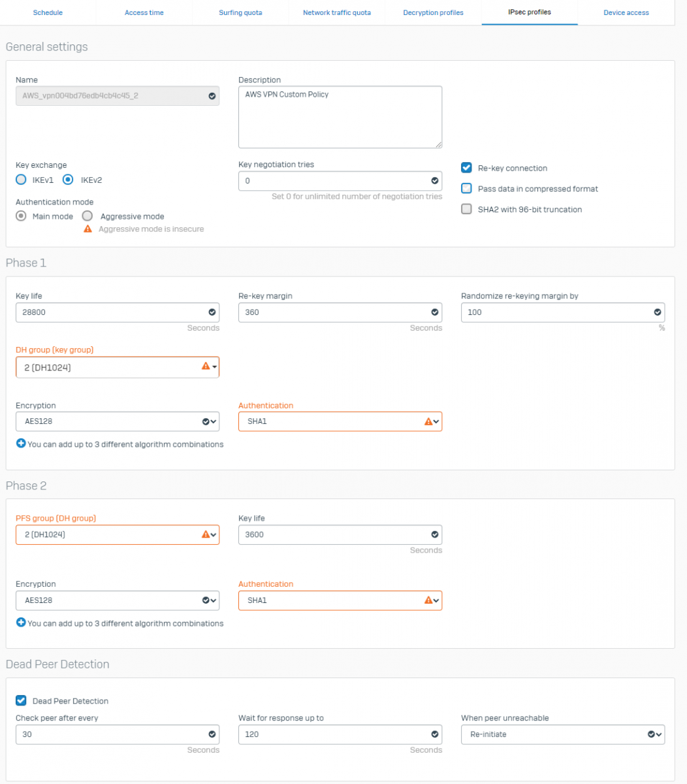
Task: Click the plus icon under Phase 2 encryption
Action: tap(20, 623)
